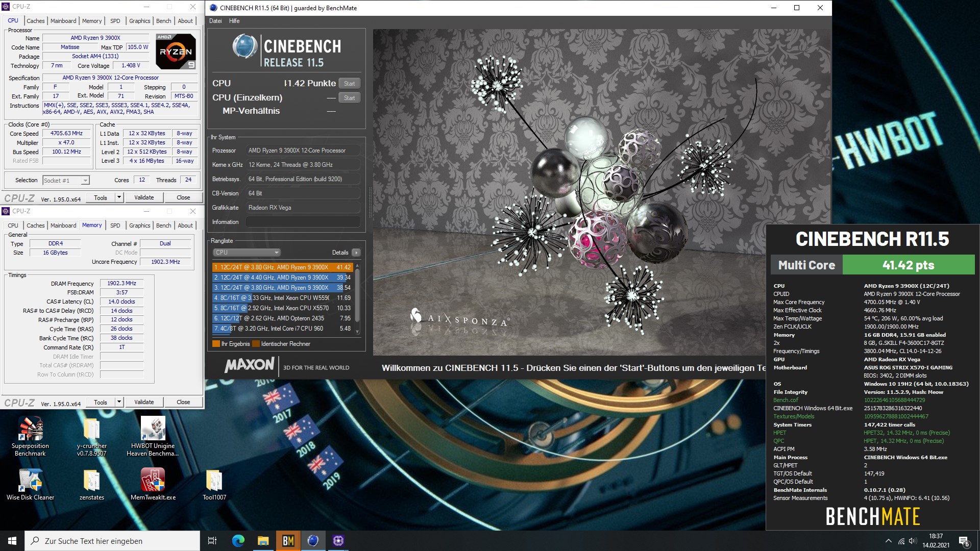
Task: Select ranking row Intel Core i7 CPU 960
Action: click(282, 329)
